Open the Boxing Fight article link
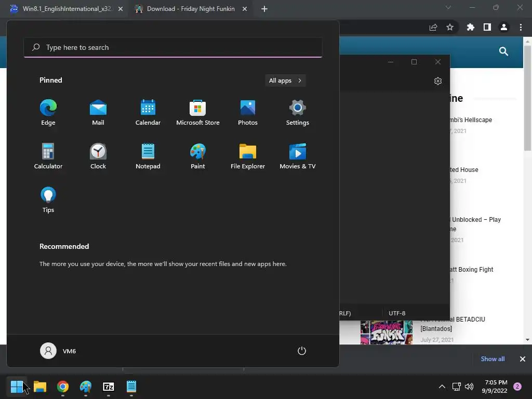Viewport: 532px width, 399px height. point(472,270)
